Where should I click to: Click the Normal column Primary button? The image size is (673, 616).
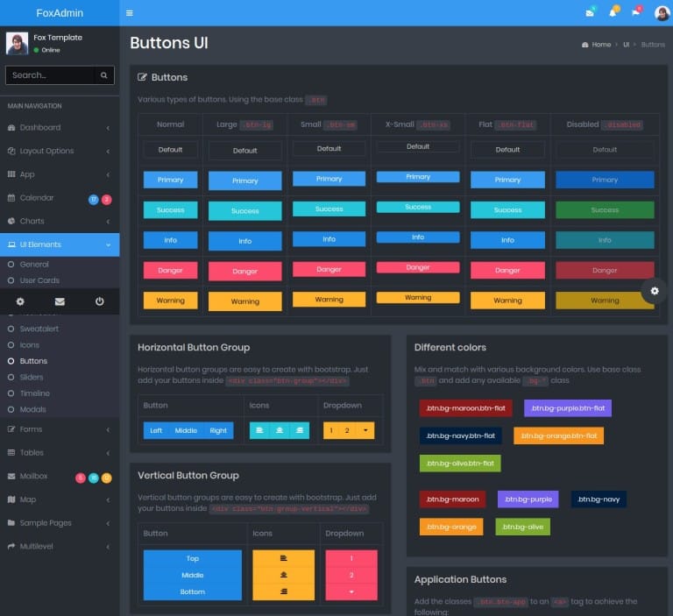pyautogui.click(x=170, y=180)
